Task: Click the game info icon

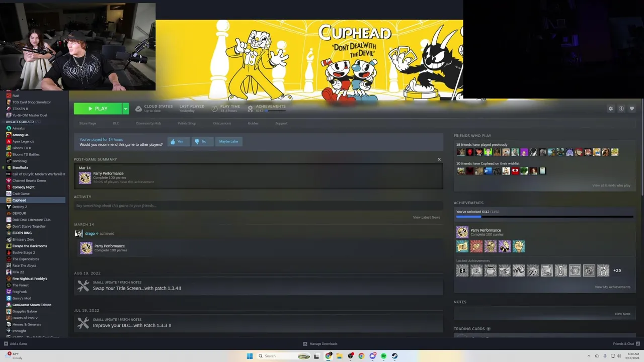Action: tap(621, 109)
